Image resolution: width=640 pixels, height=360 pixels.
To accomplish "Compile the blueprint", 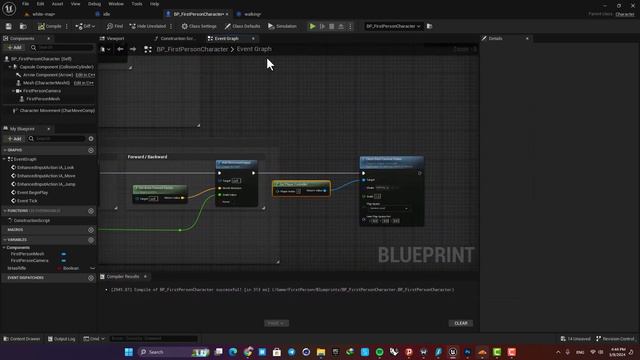I will [49, 26].
